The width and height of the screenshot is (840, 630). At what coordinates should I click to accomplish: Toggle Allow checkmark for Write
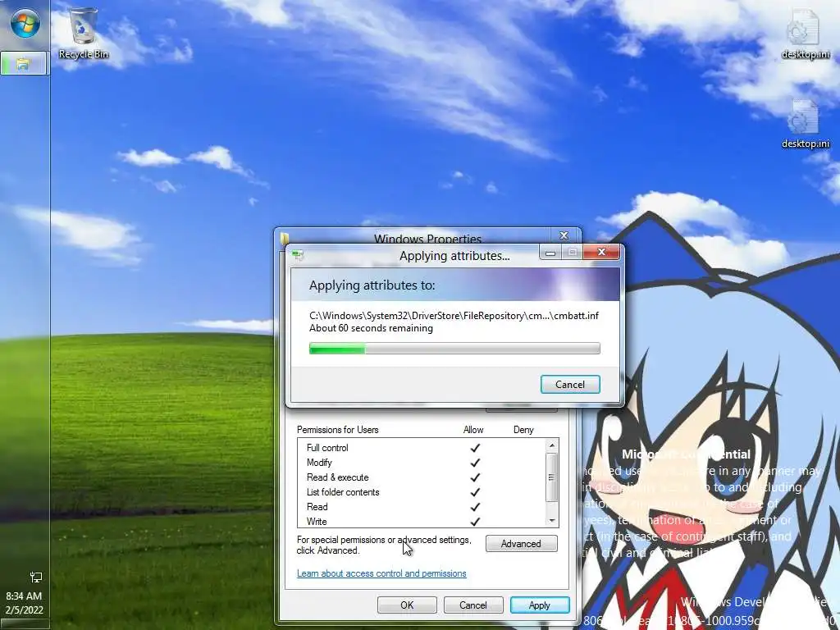tap(475, 521)
